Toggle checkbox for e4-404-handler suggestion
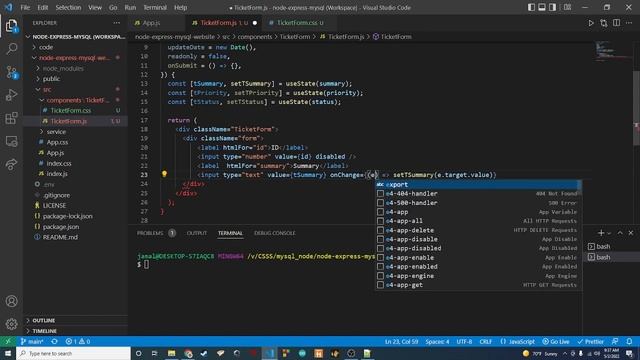Image resolution: width=640 pixels, height=360 pixels. [380, 193]
